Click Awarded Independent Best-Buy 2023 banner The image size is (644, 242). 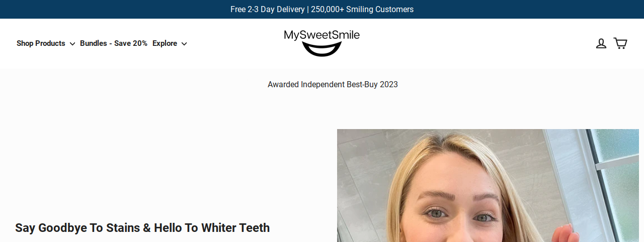[x=333, y=84]
